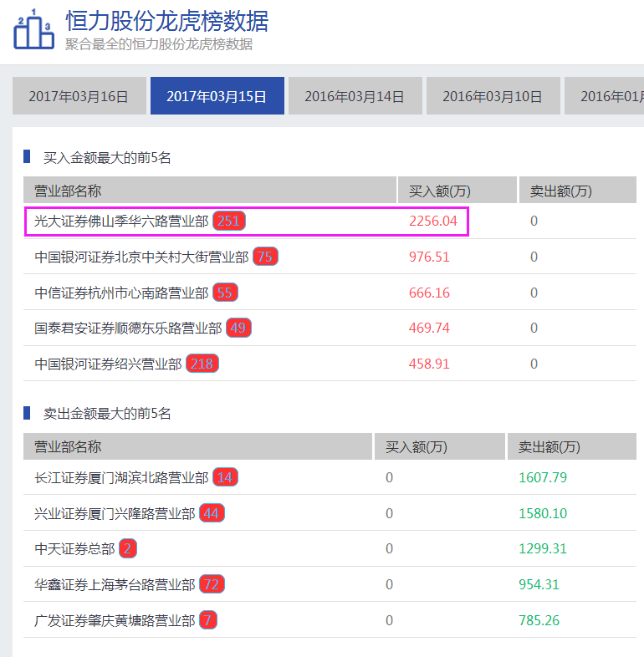This screenshot has width=644, height=657.
Task: Click the 72 badge beside 华鑫证券上海茅台路营业部
Action: coord(212,584)
